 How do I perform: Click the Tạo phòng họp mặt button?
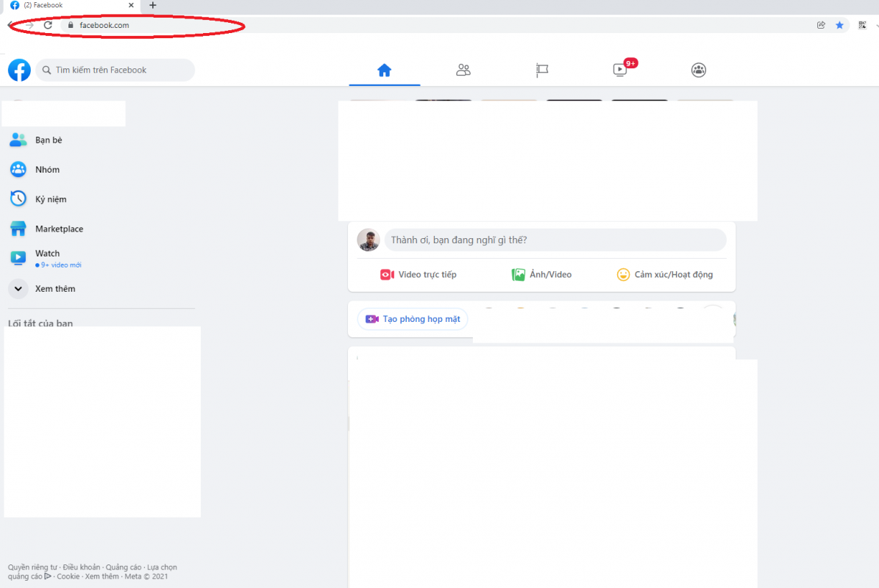point(413,320)
